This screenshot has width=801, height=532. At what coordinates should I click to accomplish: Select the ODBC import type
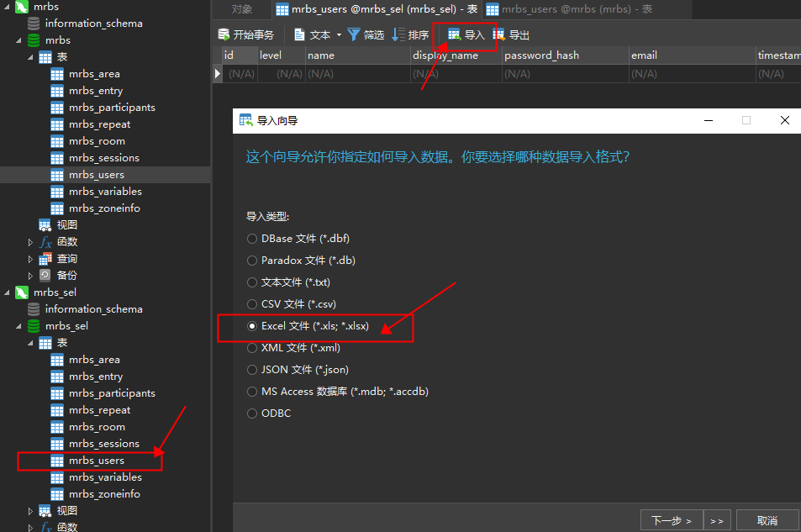click(x=251, y=413)
